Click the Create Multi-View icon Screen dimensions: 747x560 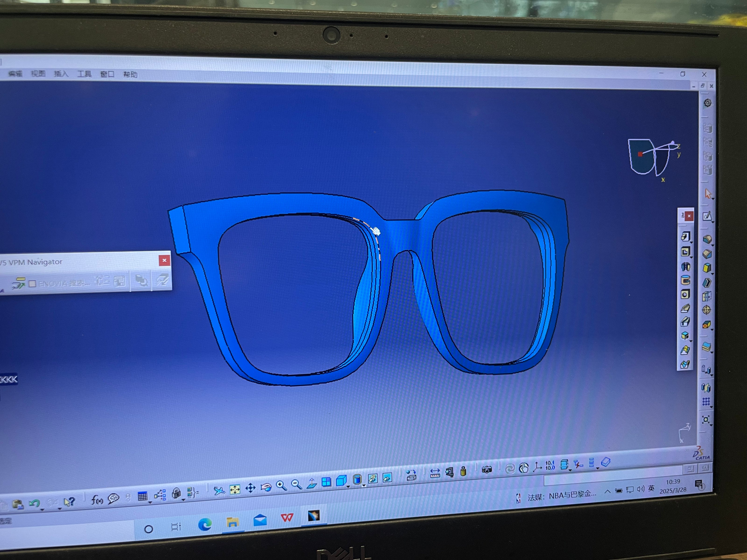click(326, 482)
